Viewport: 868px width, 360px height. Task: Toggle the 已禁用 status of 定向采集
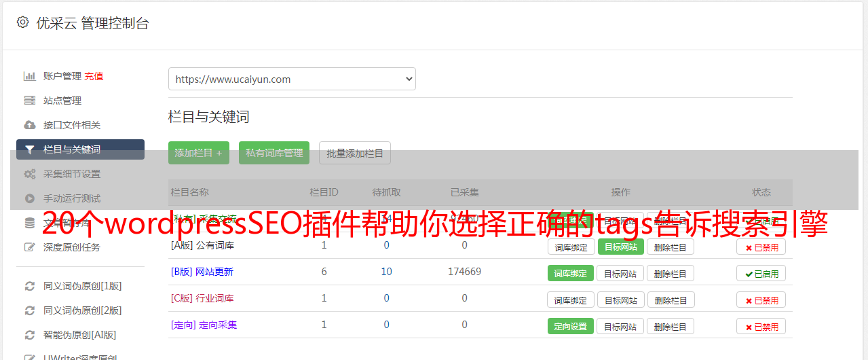(x=761, y=326)
